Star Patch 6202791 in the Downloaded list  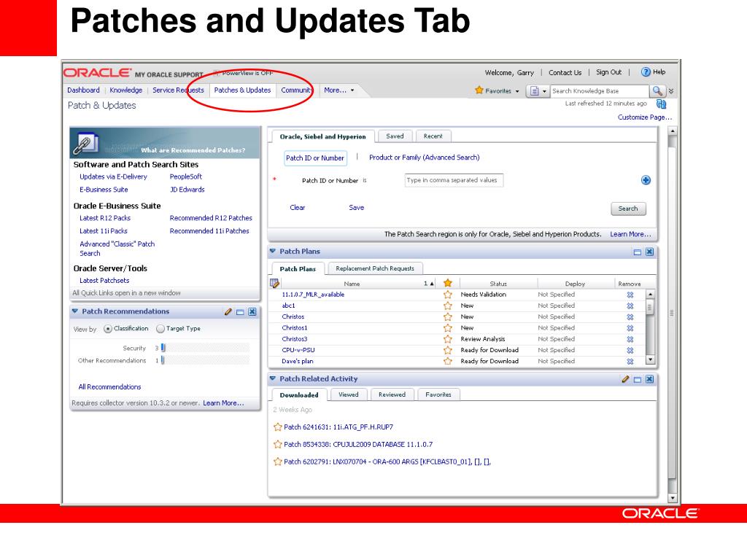(278, 462)
